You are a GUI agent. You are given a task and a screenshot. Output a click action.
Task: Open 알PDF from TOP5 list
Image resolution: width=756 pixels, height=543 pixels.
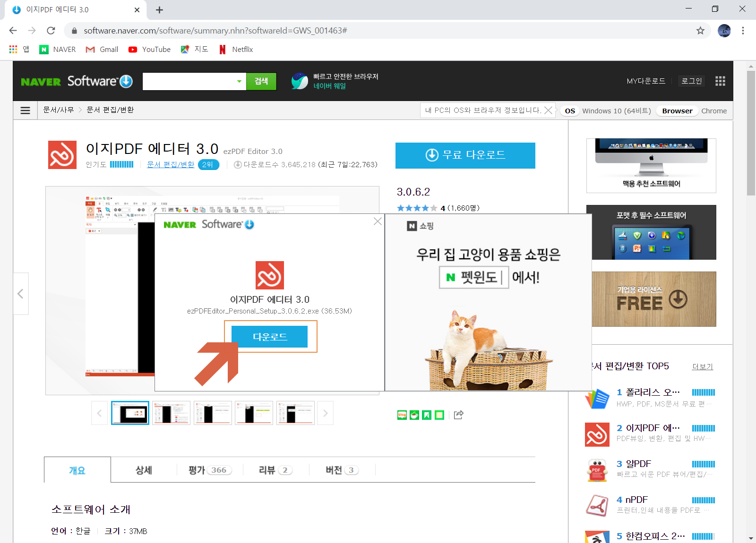click(x=638, y=464)
